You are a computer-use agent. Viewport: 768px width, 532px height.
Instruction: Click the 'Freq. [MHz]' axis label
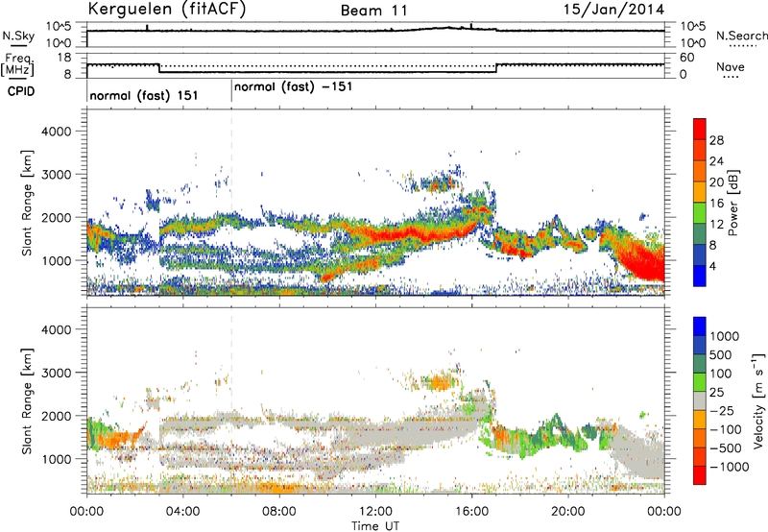tap(18, 65)
